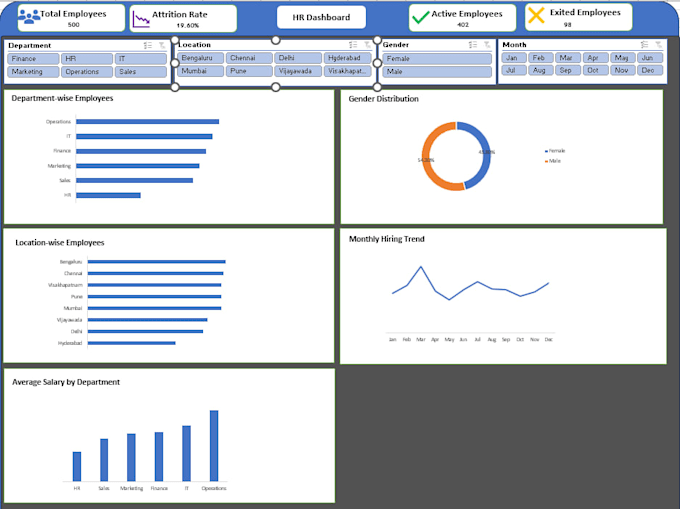Click the Location-wise Employees chart title
This screenshot has height=509, width=680.
60,243
